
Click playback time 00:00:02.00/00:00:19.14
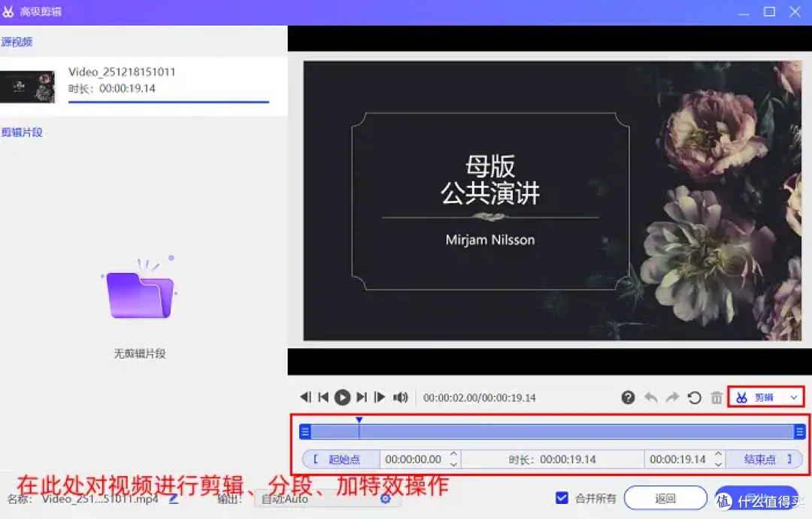(480, 398)
